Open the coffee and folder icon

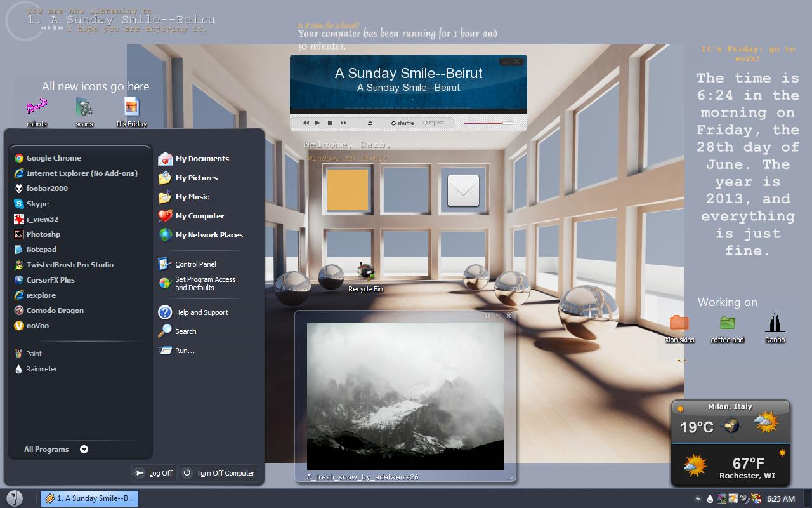point(727,329)
